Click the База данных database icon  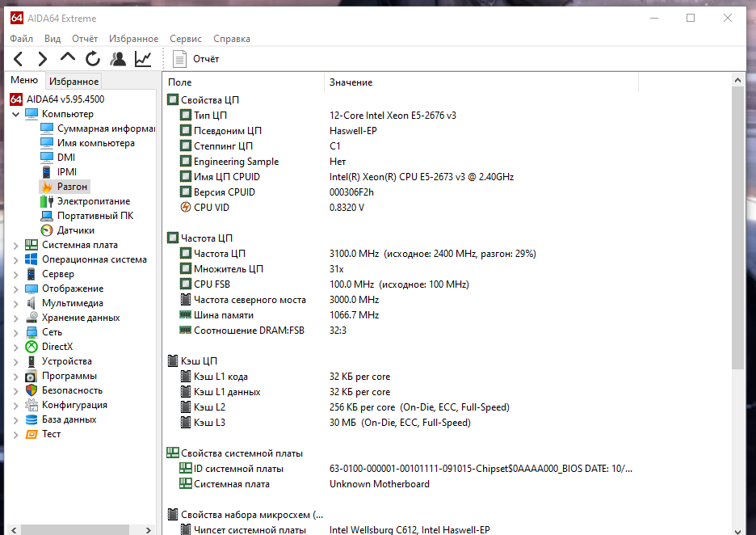[31, 419]
